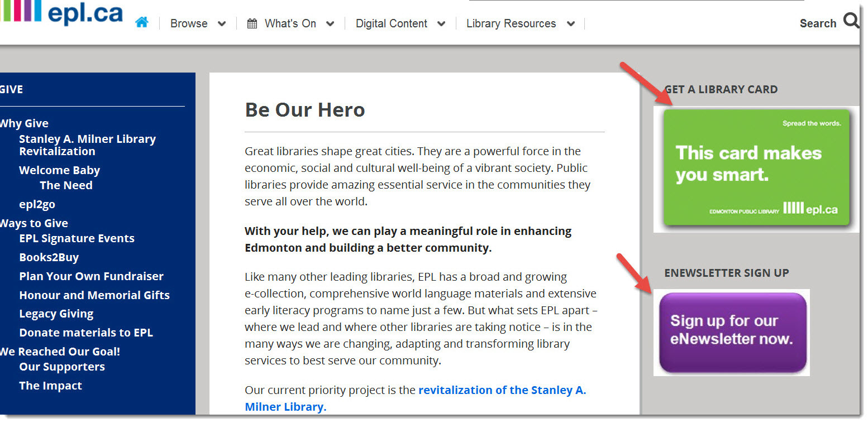Open Donate materials to EPL link
The height and width of the screenshot is (423, 868).
tap(85, 333)
